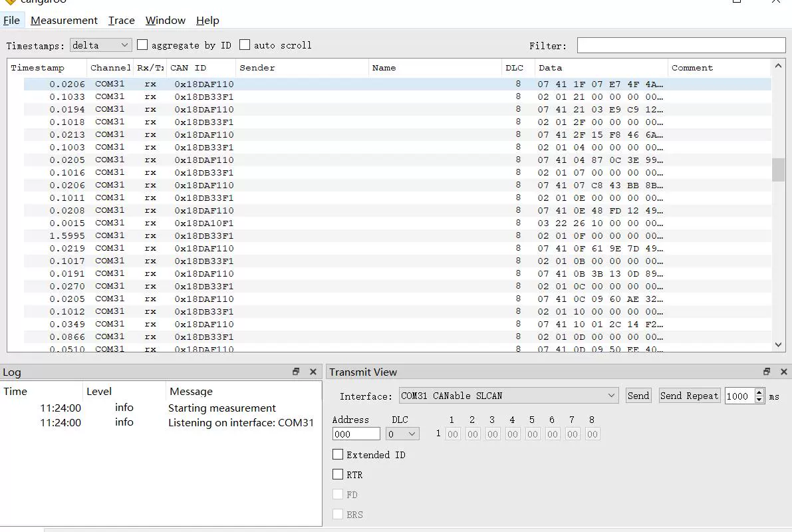The height and width of the screenshot is (532, 792).
Task: Click the trace vertical scrollbar thumb
Action: (x=778, y=170)
